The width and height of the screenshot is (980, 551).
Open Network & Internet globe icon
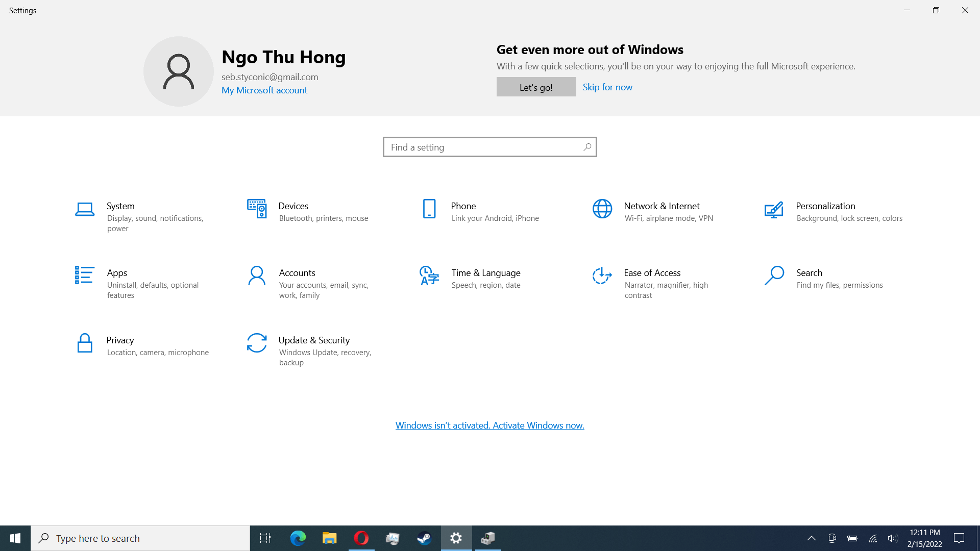tap(602, 209)
